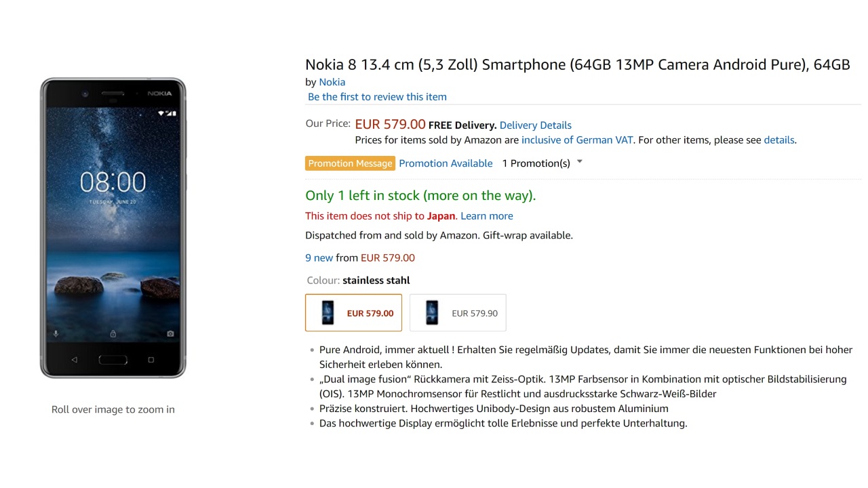Click the recents square on the phone image
868x488 pixels.
(151, 360)
